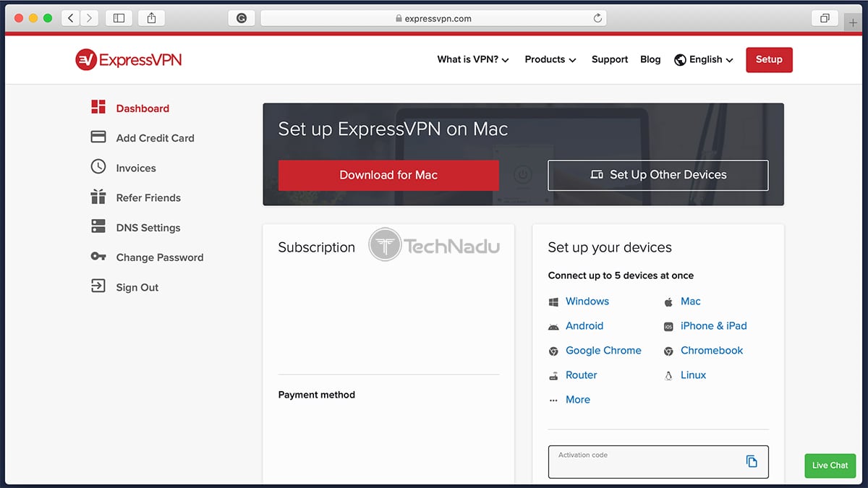Open the Blog menu item
The image size is (868, 488).
(650, 59)
